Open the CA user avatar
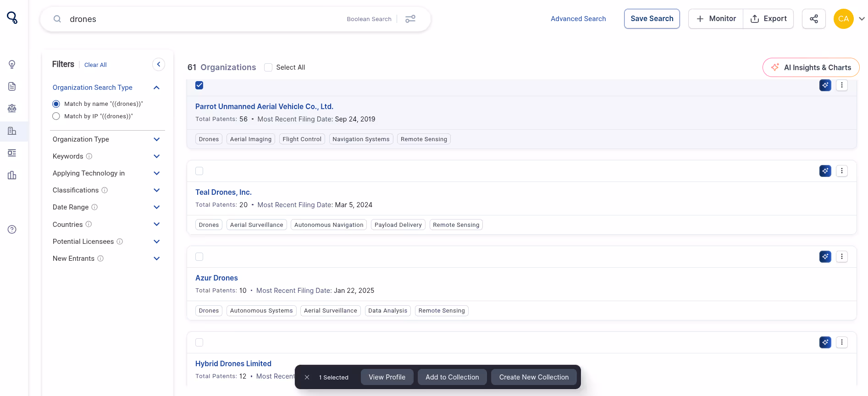 click(843, 19)
